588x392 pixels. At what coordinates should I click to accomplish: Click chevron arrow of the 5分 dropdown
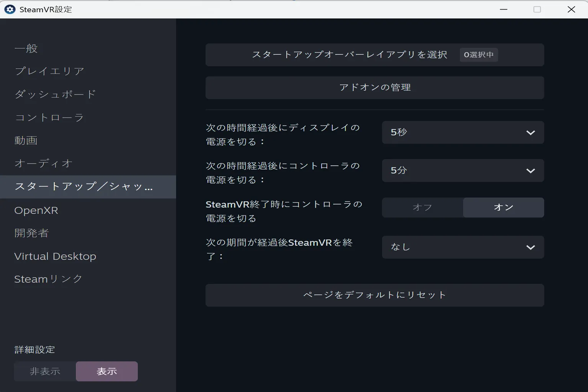[x=531, y=171]
